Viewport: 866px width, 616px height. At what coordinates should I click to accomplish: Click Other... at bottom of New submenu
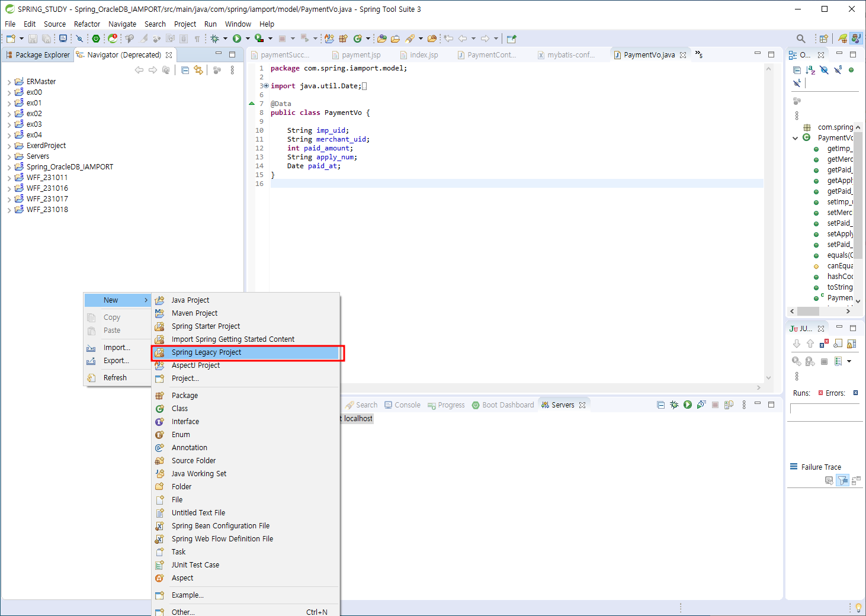246,612
